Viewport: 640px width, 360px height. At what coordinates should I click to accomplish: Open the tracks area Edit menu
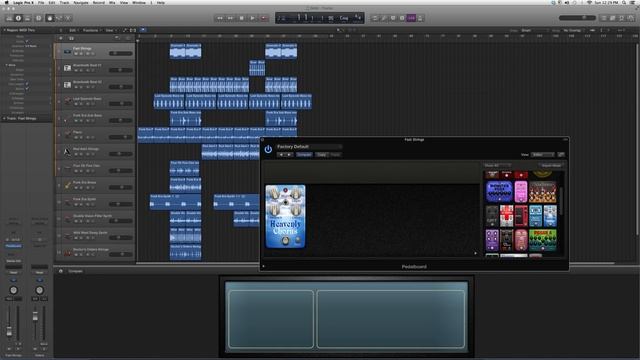(x=73, y=30)
